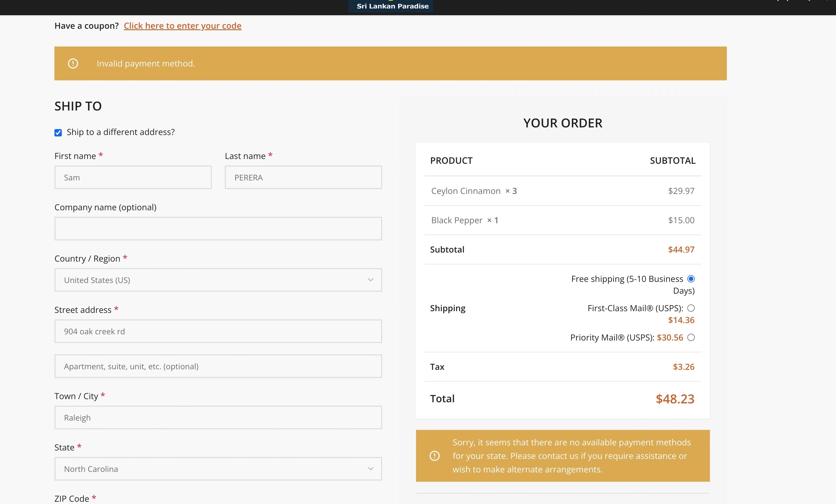The width and height of the screenshot is (836, 504).
Task: Click the Sri Lankan Paradise logo
Action: point(392,6)
